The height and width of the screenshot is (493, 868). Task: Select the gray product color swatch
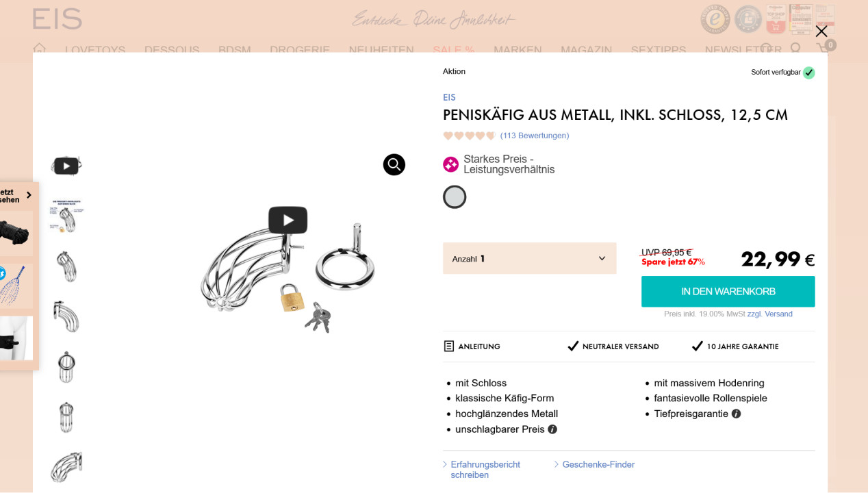[x=455, y=197]
